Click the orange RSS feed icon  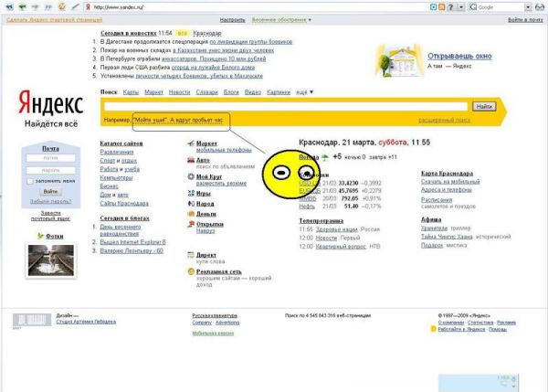click(x=442, y=6)
